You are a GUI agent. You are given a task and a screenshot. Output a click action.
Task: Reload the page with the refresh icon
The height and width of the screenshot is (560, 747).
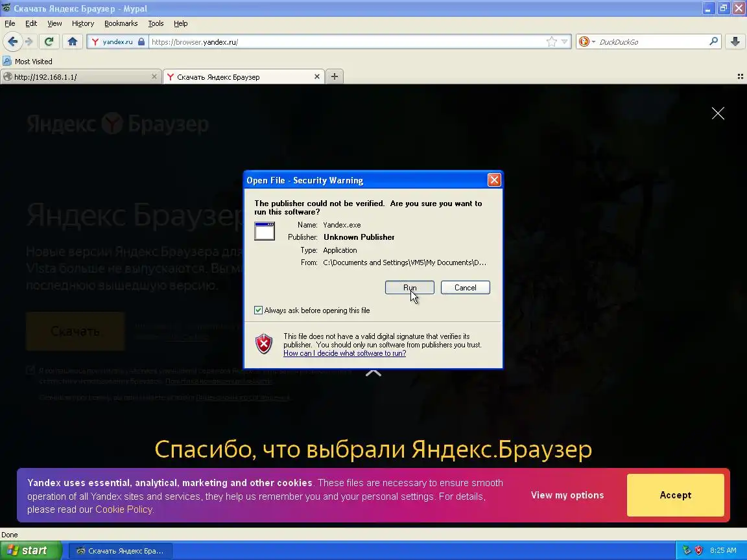coord(49,41)
